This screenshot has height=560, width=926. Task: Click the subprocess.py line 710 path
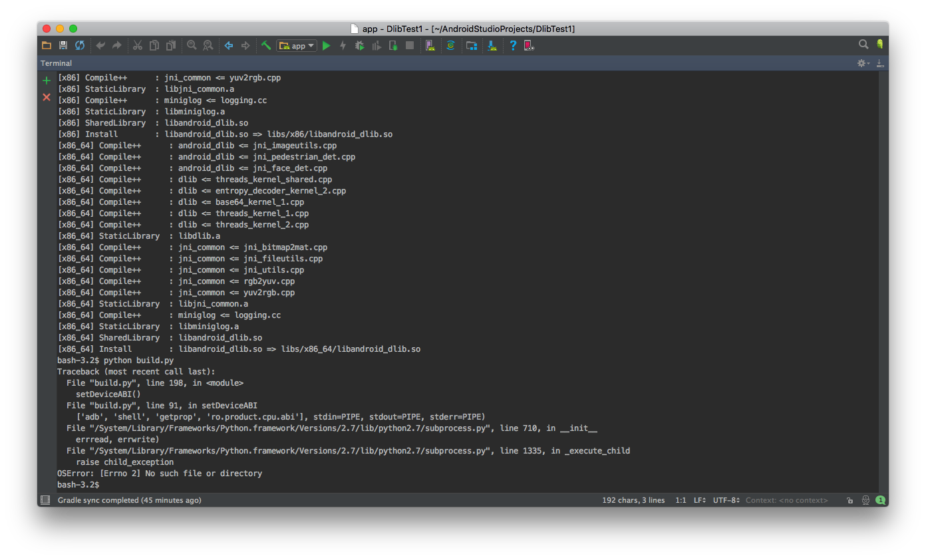332,428
